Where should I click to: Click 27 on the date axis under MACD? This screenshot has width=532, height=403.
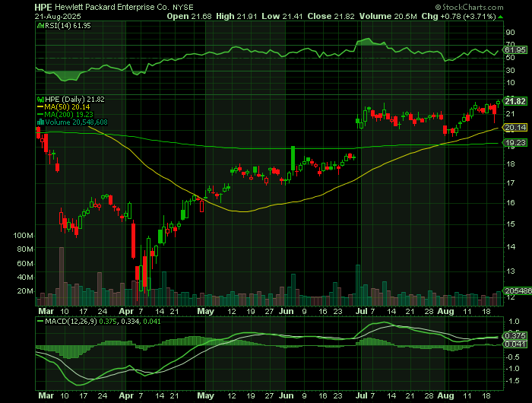click(269, 396)
